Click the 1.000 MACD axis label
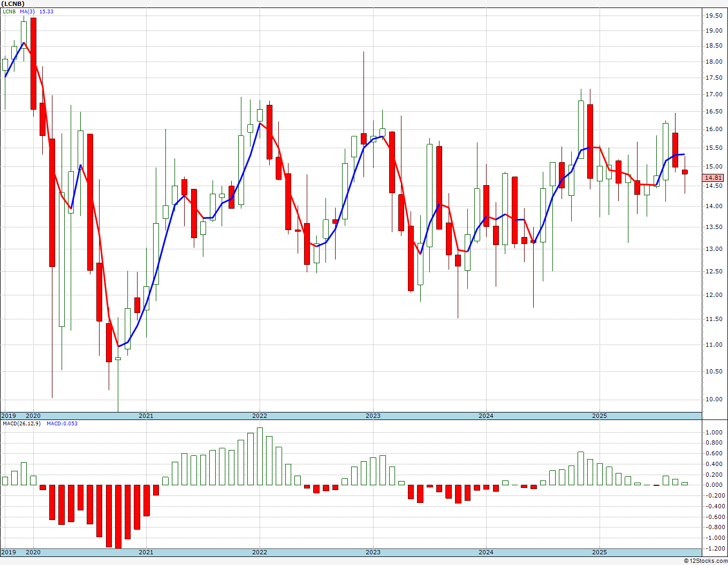728x565 pixels. point(715,432)
